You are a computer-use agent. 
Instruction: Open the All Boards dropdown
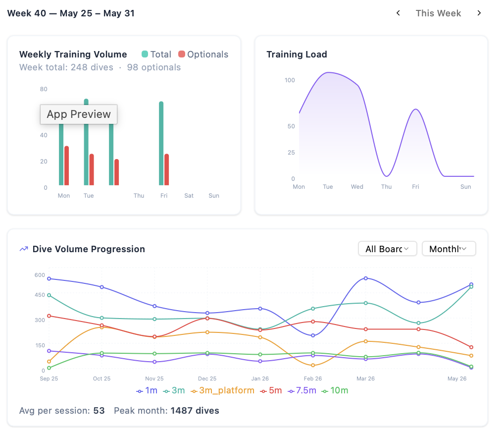(387, 249)
